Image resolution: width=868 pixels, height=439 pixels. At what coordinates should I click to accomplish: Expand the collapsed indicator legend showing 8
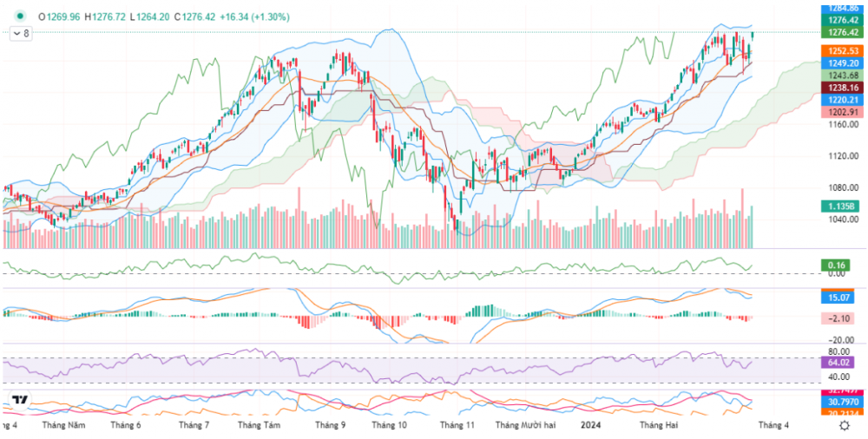click(21, 33)
